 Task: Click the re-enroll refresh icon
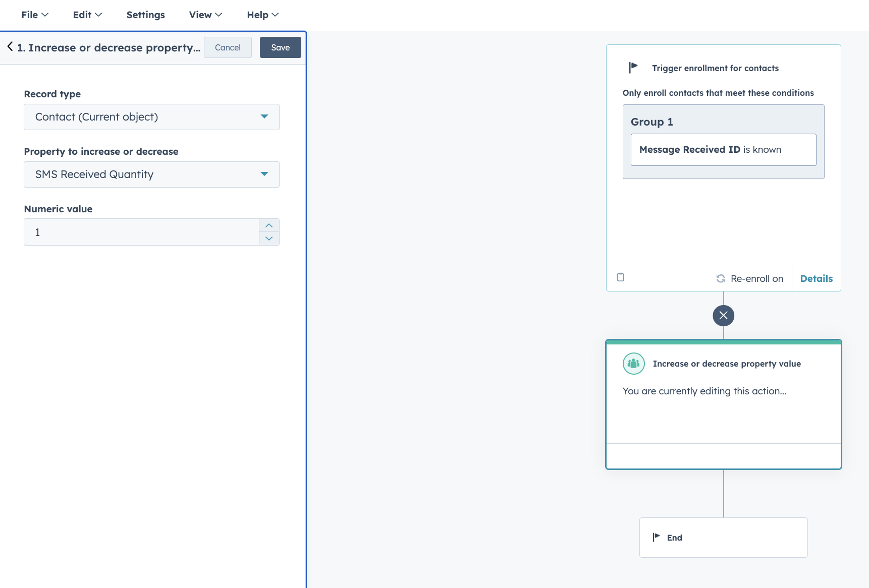[722, 278]
